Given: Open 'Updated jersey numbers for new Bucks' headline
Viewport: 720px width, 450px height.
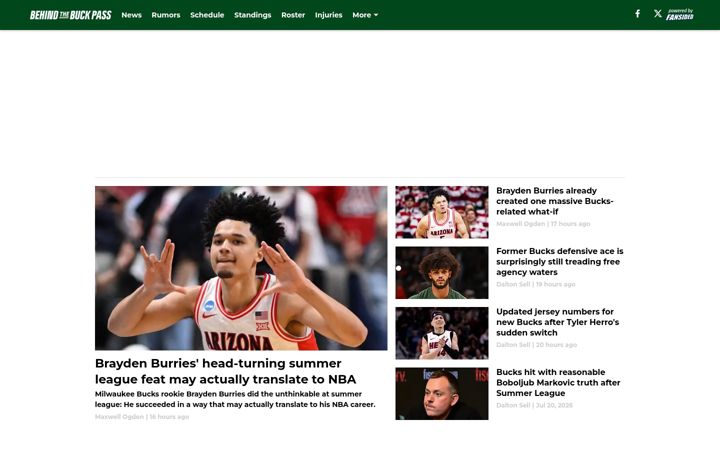Looking at the screenshot, I should 557,322.
